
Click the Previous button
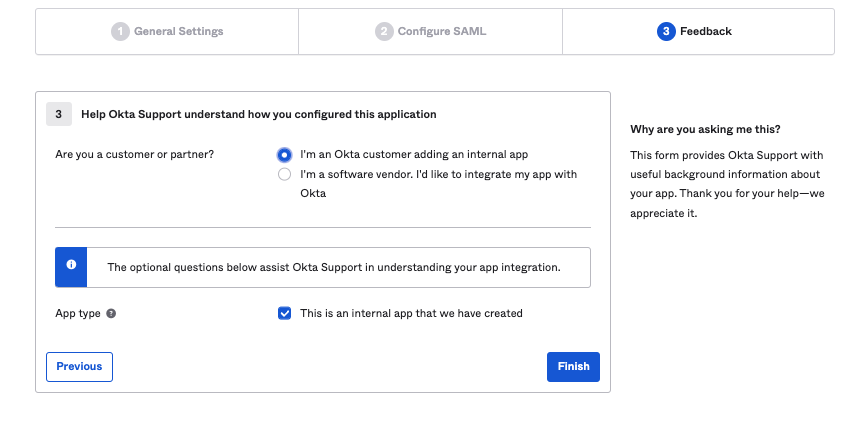(x=79, y=366)
